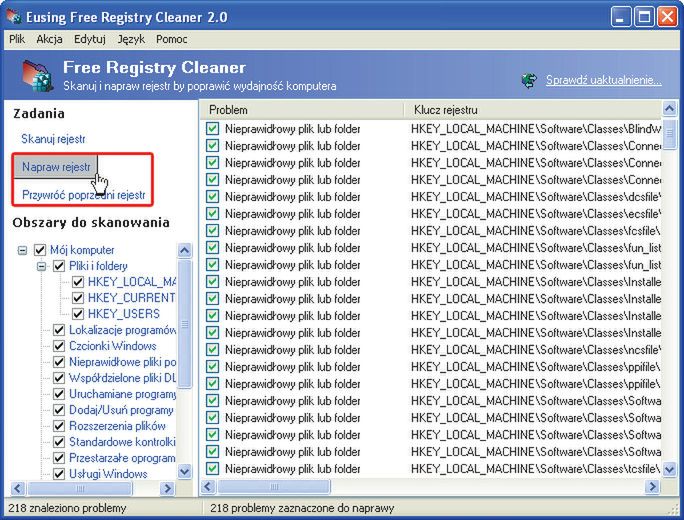684x520 pixels.
Task: Click Skanuj rejestr task
Action: click(53, 139)
